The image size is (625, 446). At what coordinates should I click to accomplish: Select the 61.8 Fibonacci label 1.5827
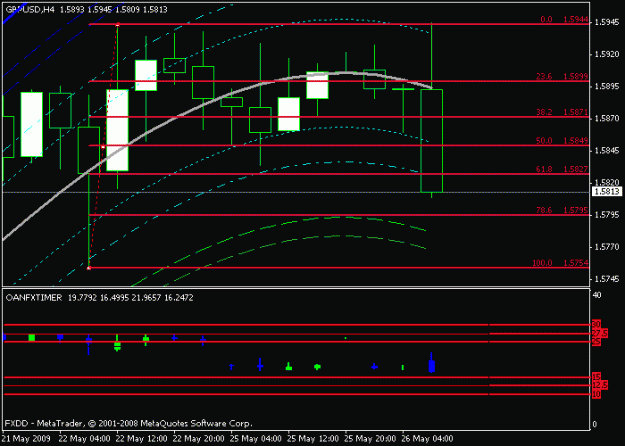click(x=562, y=169)
